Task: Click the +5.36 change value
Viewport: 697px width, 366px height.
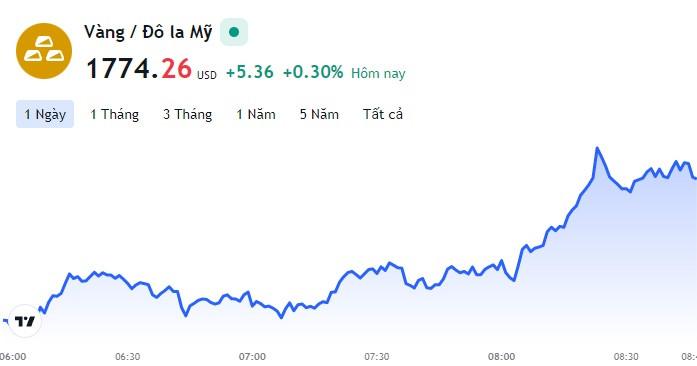Action: (250, 72)
